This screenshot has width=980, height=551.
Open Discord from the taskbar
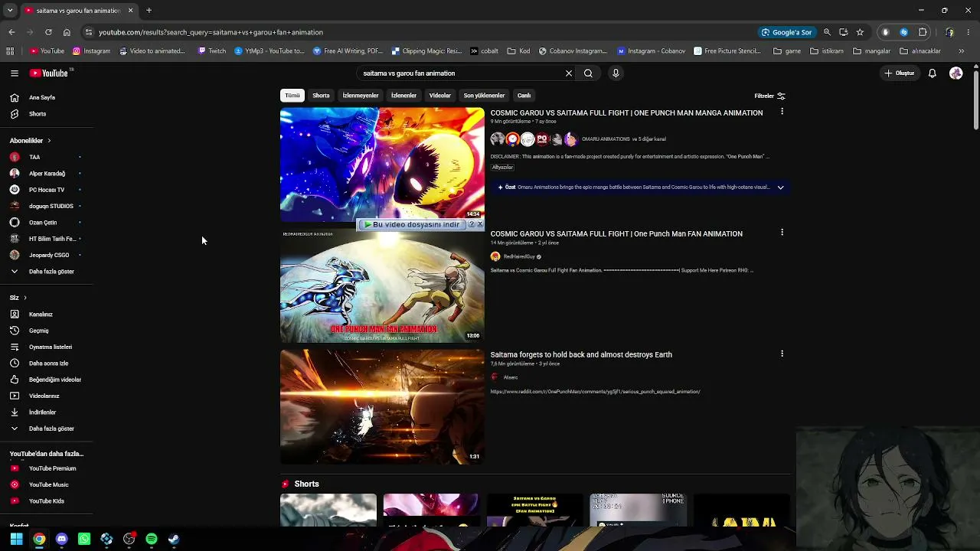point(62,539)
